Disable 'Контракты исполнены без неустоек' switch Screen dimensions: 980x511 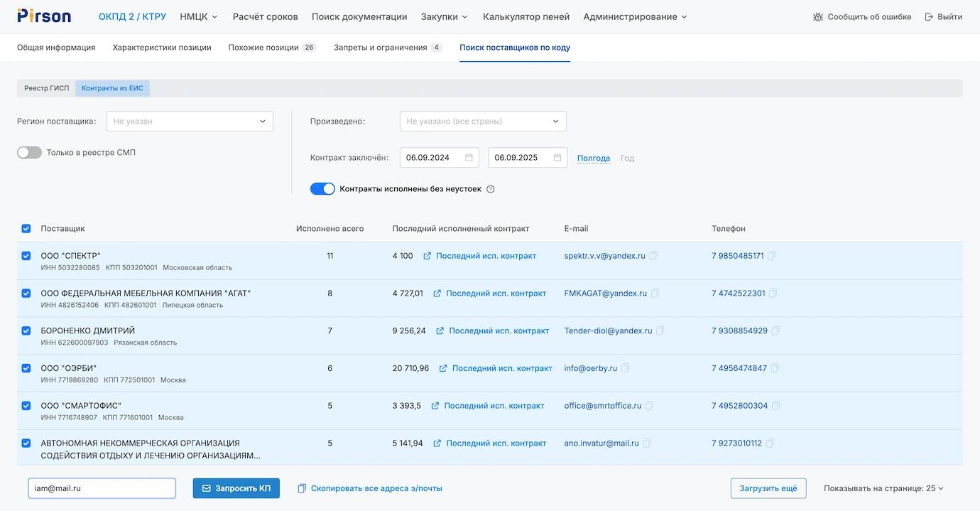pyautogui.click(x=322, y=189)
